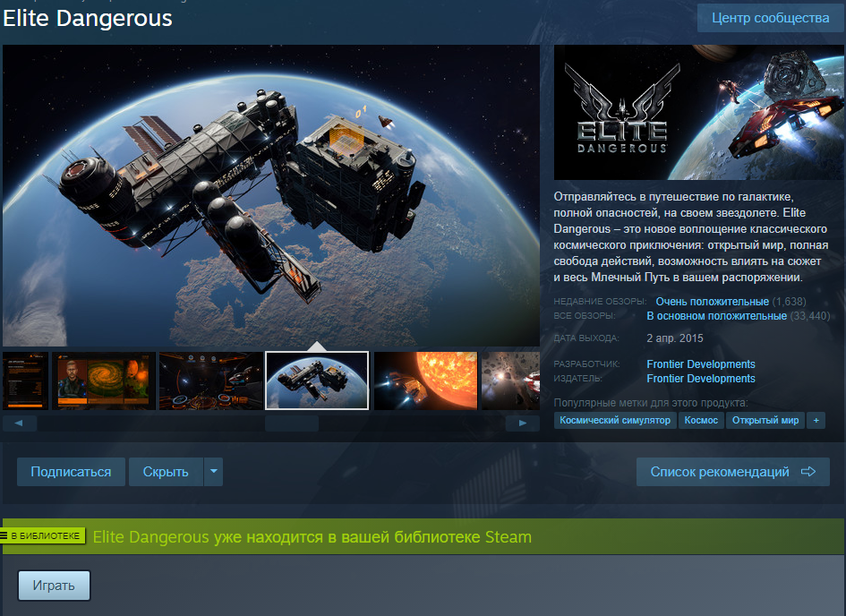Screen dimensions: 846x616
Task: Click the arrow icon on Список рекомендаций
Action: pos(808,472)
